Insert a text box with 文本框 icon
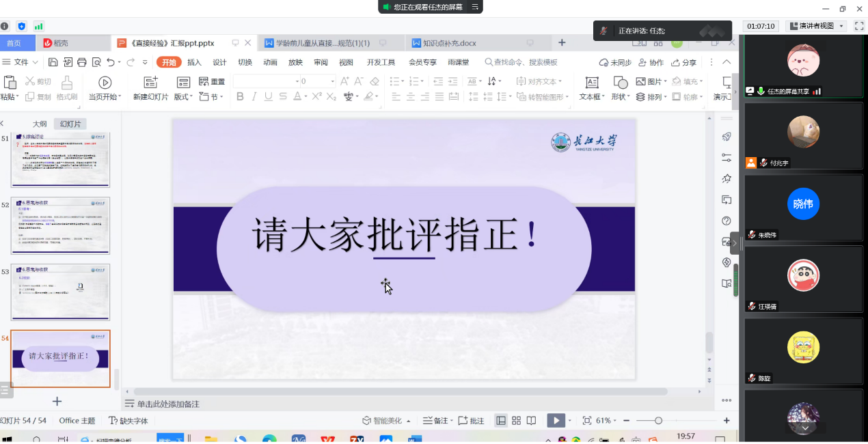Viewport: 868px width, 444px height. click(x=592, y=83)
